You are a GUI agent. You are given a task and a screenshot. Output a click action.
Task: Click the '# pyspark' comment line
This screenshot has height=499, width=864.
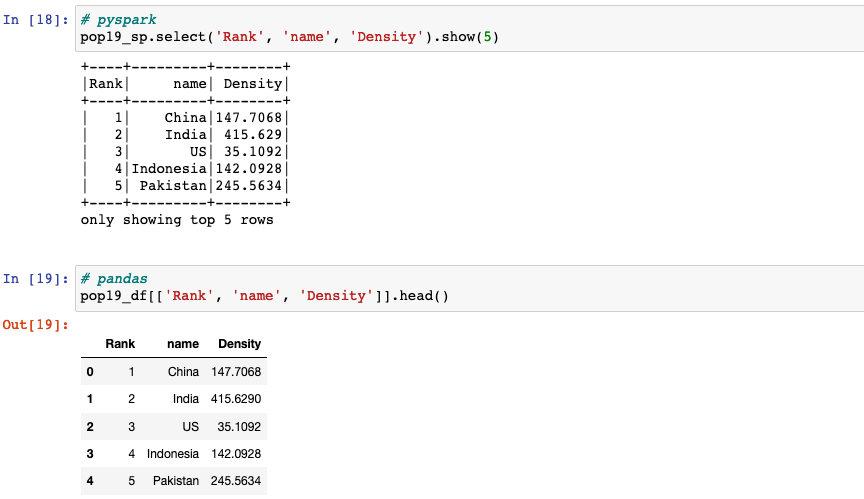coord(118,20)
